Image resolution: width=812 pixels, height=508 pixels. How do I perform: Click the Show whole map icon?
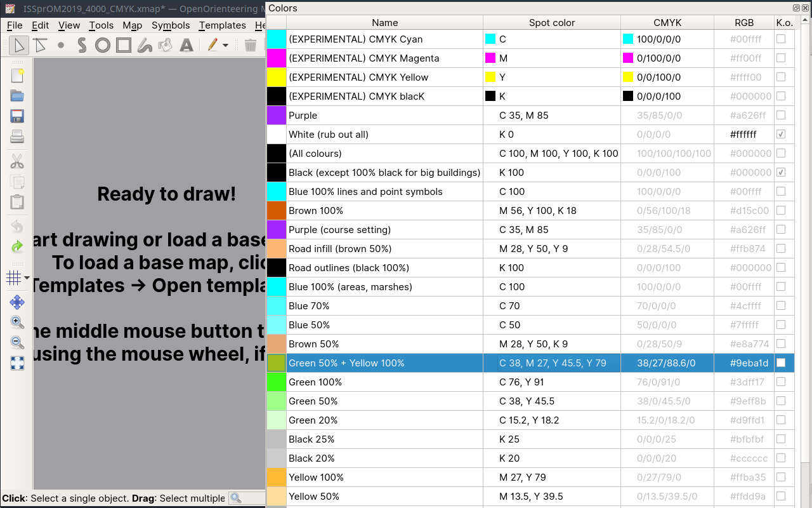pyautogui.click(x=17, y=363)
